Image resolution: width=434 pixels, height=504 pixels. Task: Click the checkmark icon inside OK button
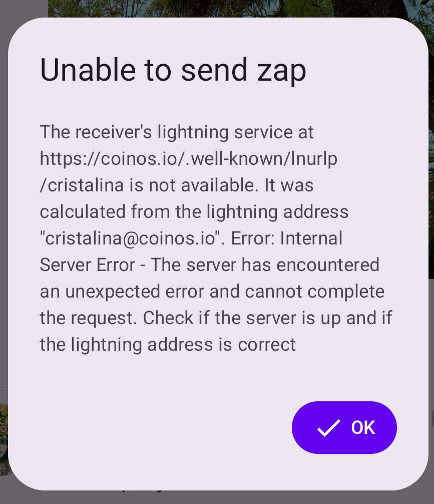point(328,428)
